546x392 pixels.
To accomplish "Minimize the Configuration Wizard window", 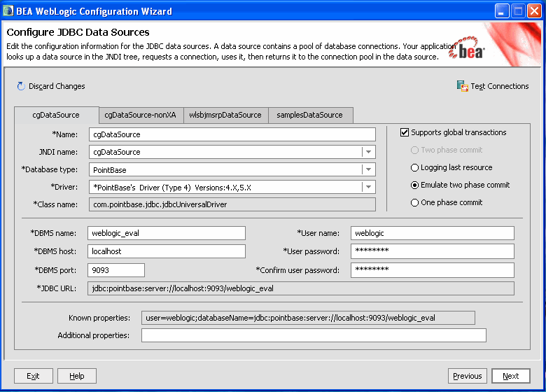I will click(x=502, y=11).
